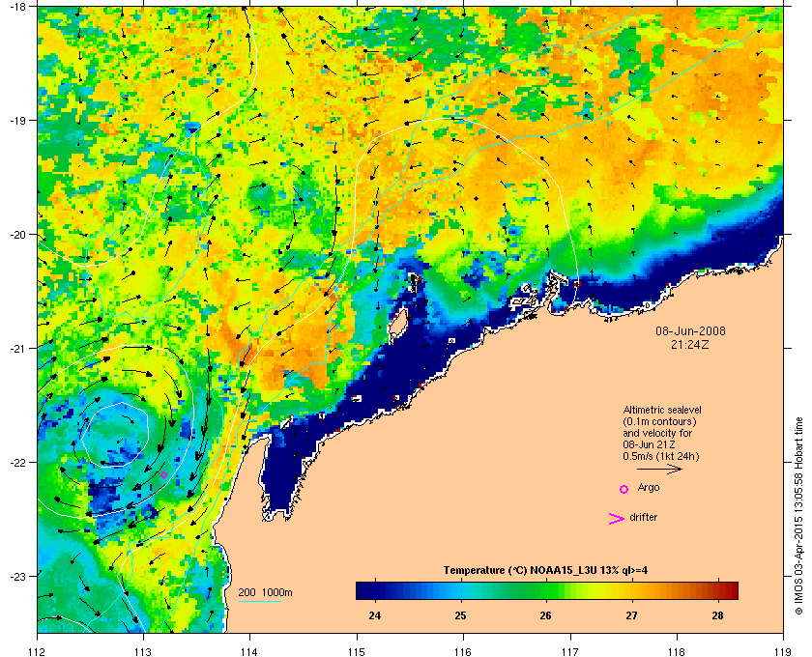Click the '(0.1m contours)' legend text
The height and width of the screenshot is (657, 812).
[659, 421]
